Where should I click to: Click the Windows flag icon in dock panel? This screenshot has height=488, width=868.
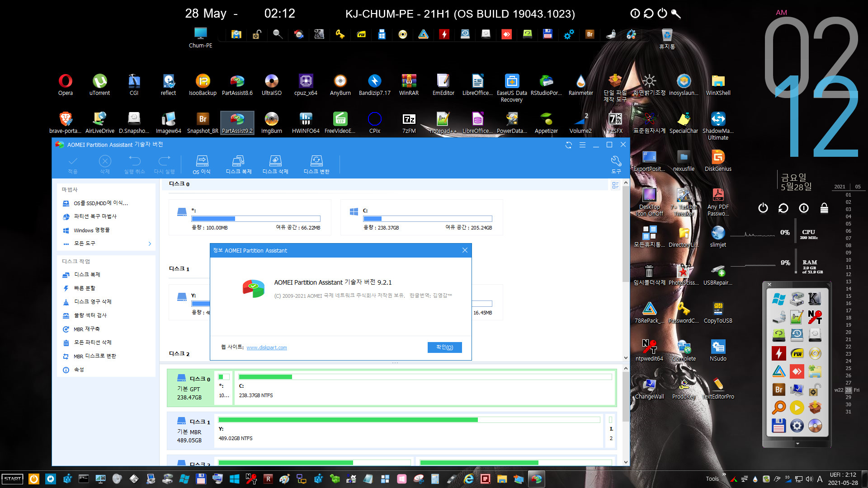pyautogui.click(x=778, y=299)
